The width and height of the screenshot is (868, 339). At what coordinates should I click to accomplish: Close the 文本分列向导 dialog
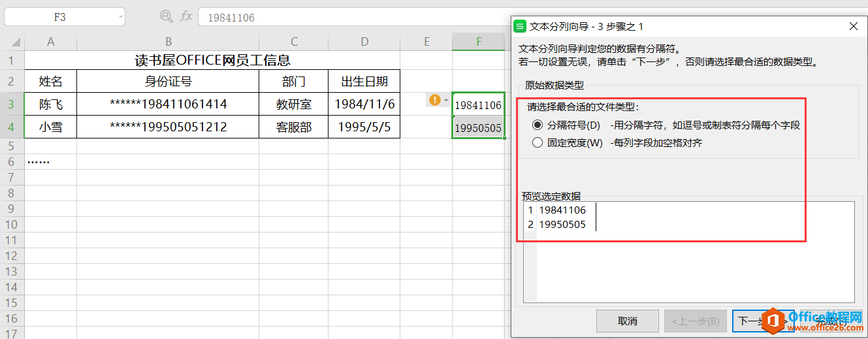coord(853,26)
